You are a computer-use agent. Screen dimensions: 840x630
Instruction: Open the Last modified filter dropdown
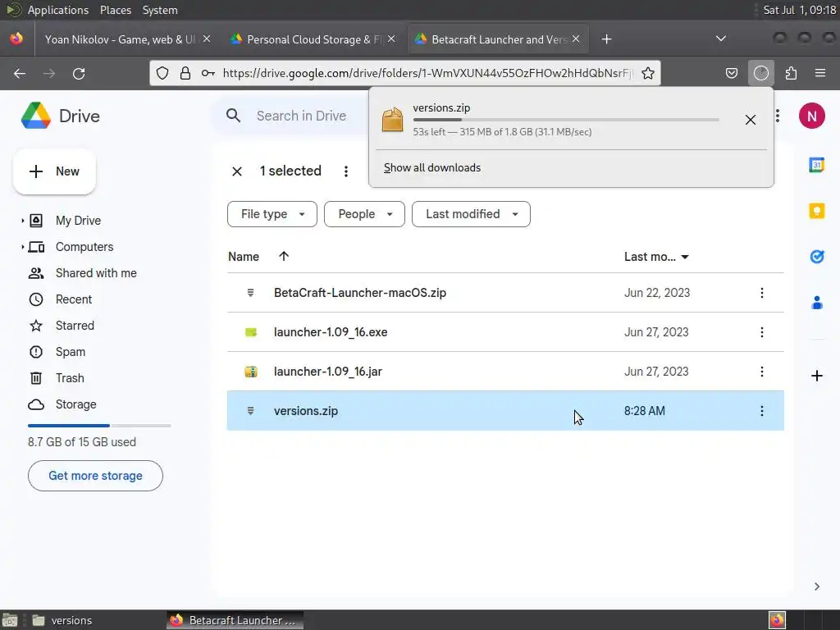pyautogui.click(x=471, y=214)
